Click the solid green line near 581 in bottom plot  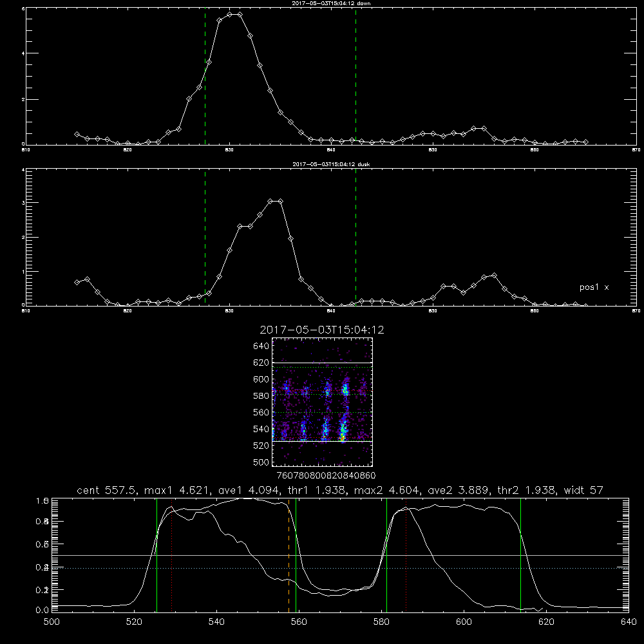coord(387,555)
